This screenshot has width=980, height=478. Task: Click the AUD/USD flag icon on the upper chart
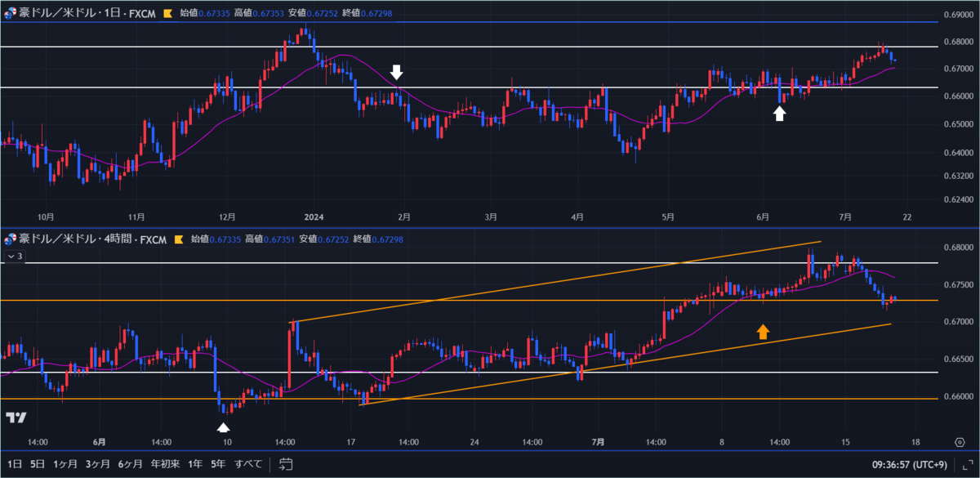click(x=11, y=13)
